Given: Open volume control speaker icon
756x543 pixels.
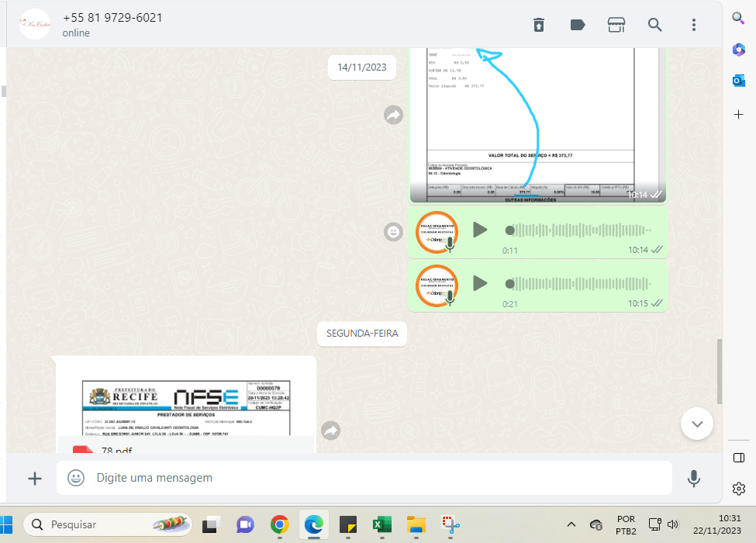Looking at the screenshot, I should coord(672,524).
